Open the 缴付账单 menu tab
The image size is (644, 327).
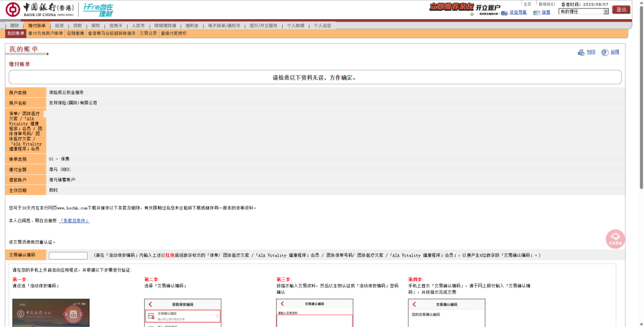pos(37,26)
